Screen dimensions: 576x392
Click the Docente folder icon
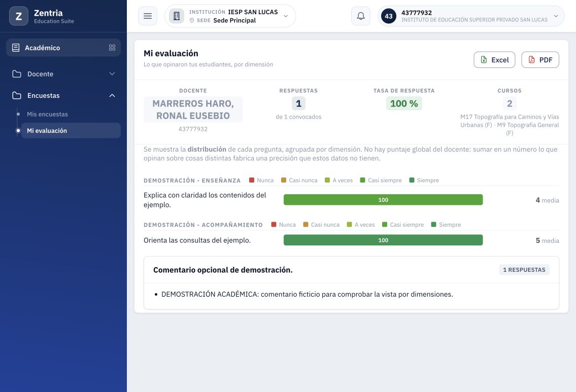17,74
